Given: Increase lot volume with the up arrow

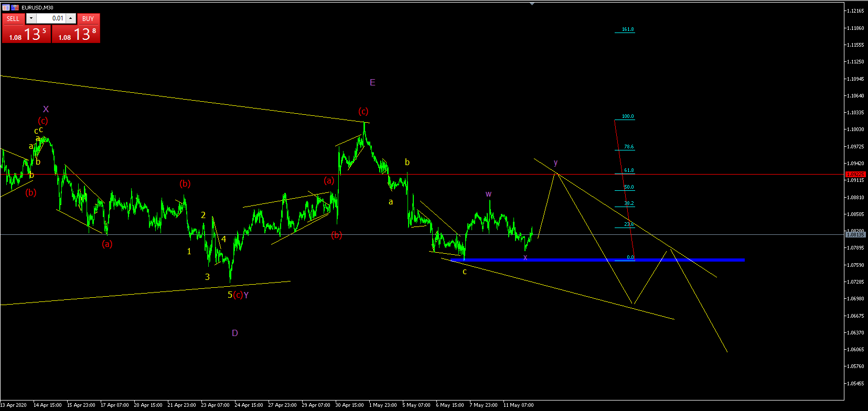Looking at the screenshot, I should (71, 18).
